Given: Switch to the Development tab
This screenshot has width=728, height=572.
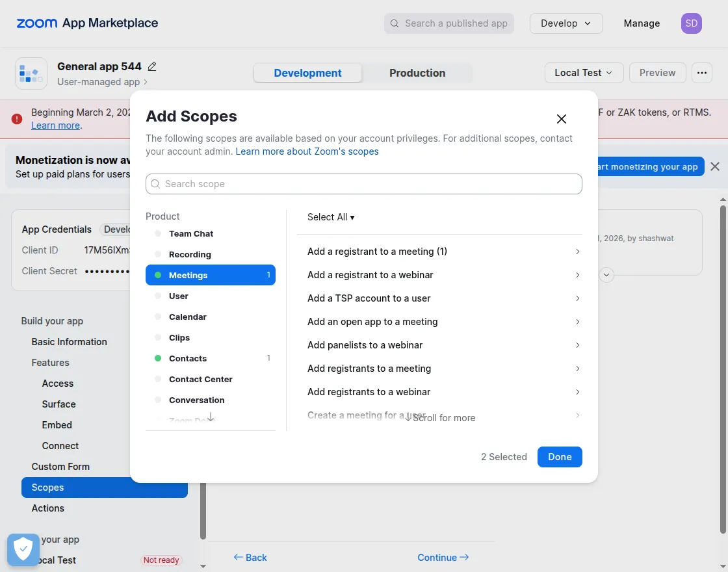Looking at the screenshot, I should 307,73.
